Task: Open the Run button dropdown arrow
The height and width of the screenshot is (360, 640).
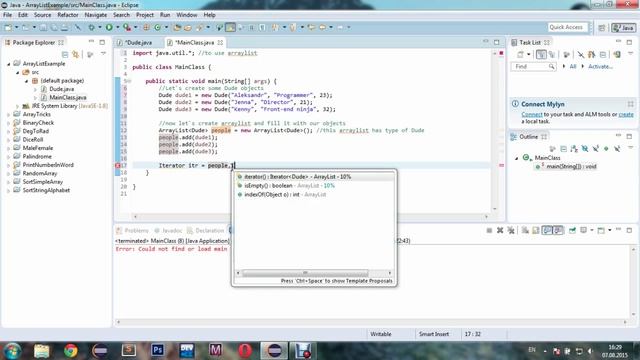Action: pos(118,27)
